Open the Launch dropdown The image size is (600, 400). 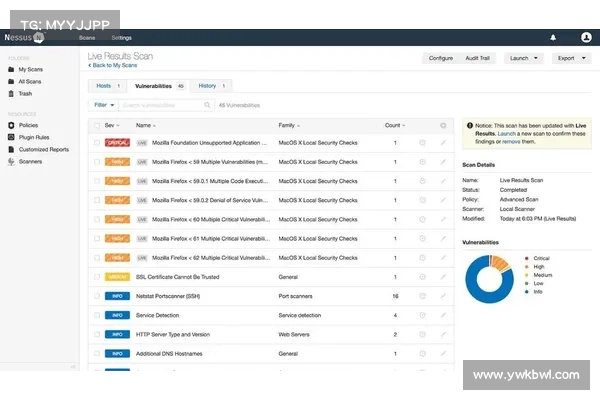[523, 58]
